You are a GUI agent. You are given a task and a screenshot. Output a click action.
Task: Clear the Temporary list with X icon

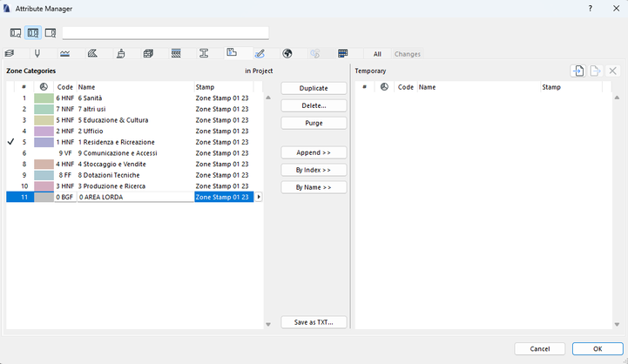click(612, 71)
